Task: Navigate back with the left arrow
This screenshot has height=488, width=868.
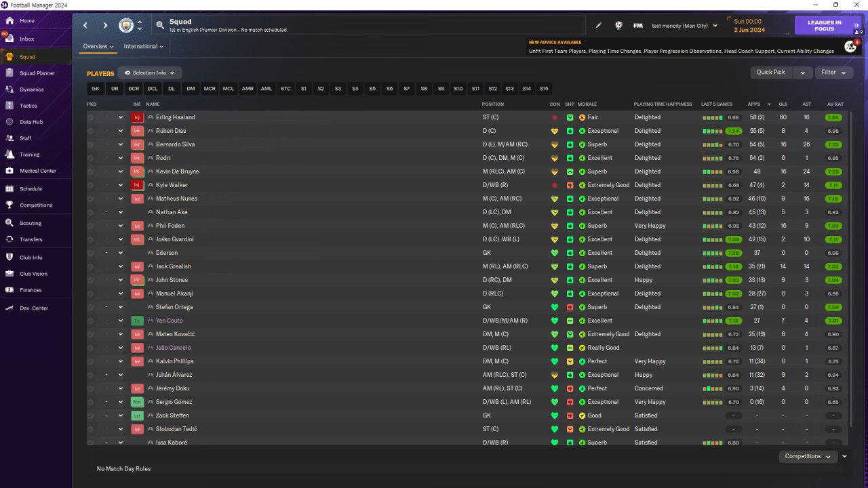Action: 85,26
